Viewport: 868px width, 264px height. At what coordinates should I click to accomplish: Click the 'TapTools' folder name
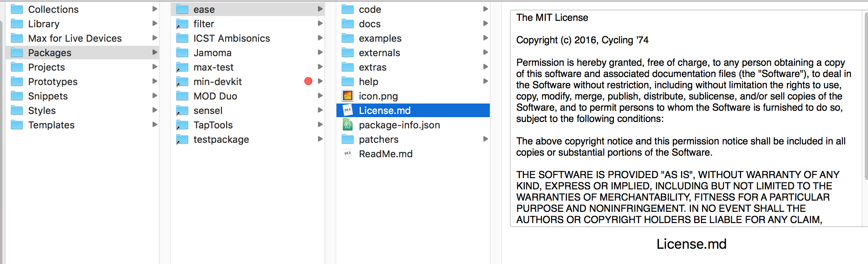(x=213, y=125)
